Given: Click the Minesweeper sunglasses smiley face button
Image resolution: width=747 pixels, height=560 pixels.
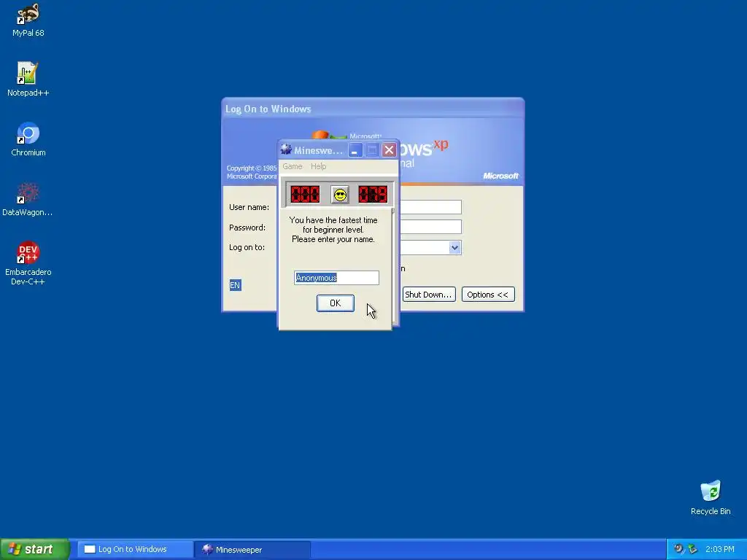Looking at the screenshot, I should tap(340, 195).
